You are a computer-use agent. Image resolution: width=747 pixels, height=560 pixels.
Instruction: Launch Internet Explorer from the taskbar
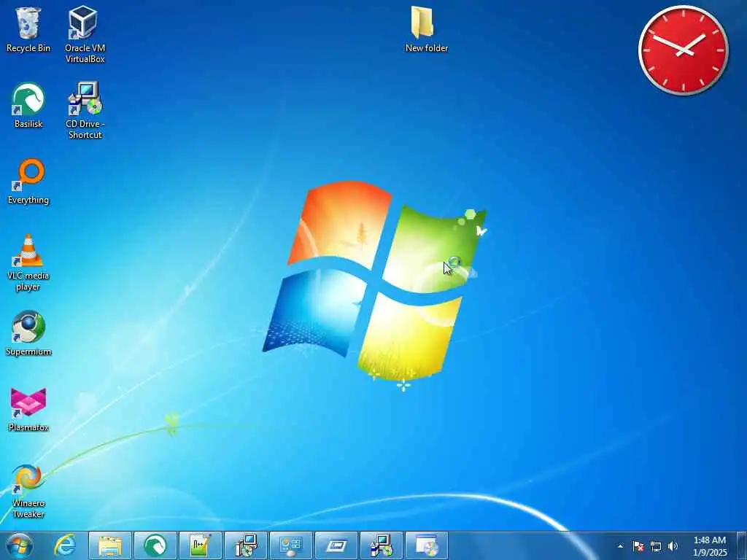[x=65, y=545]
